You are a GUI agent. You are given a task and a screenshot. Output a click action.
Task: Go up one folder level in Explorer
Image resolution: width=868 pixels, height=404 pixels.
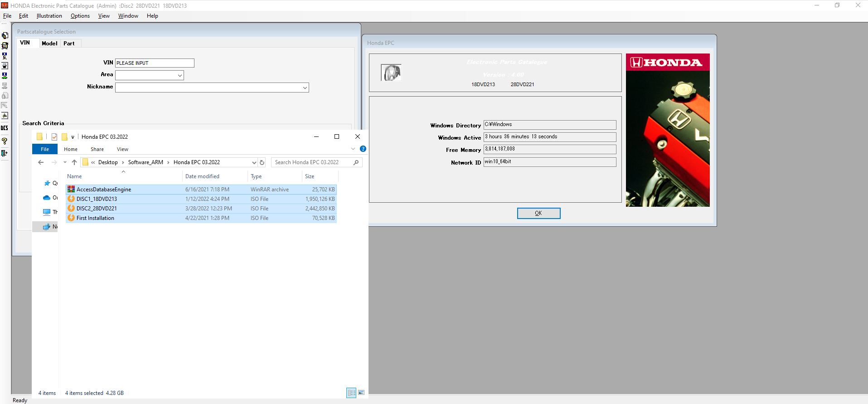[74, 162]
